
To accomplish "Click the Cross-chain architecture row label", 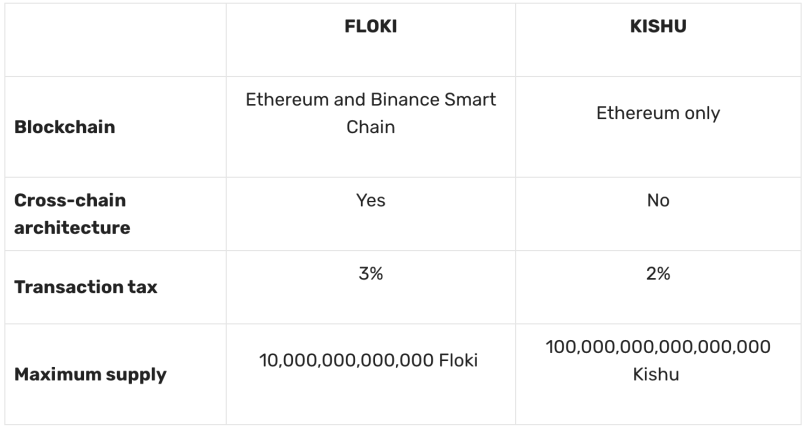I will [x=72, y=214].
